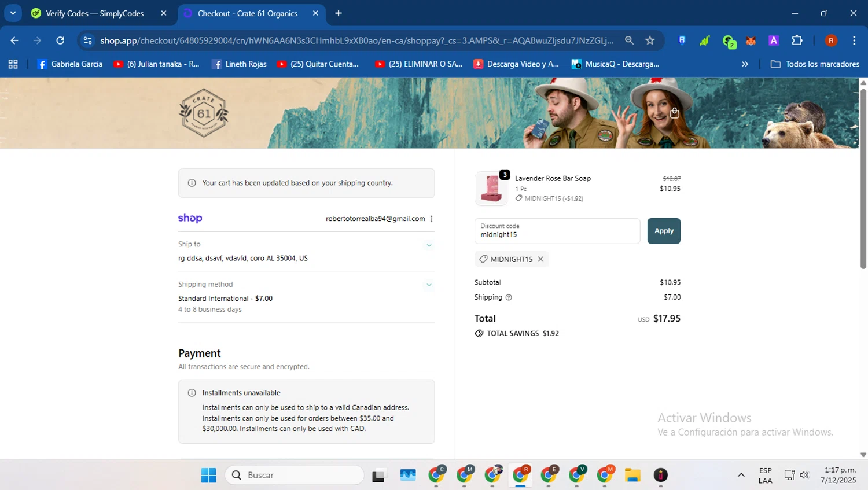Click the blue extension icon left of the chart icon

(x=682, y=40)
